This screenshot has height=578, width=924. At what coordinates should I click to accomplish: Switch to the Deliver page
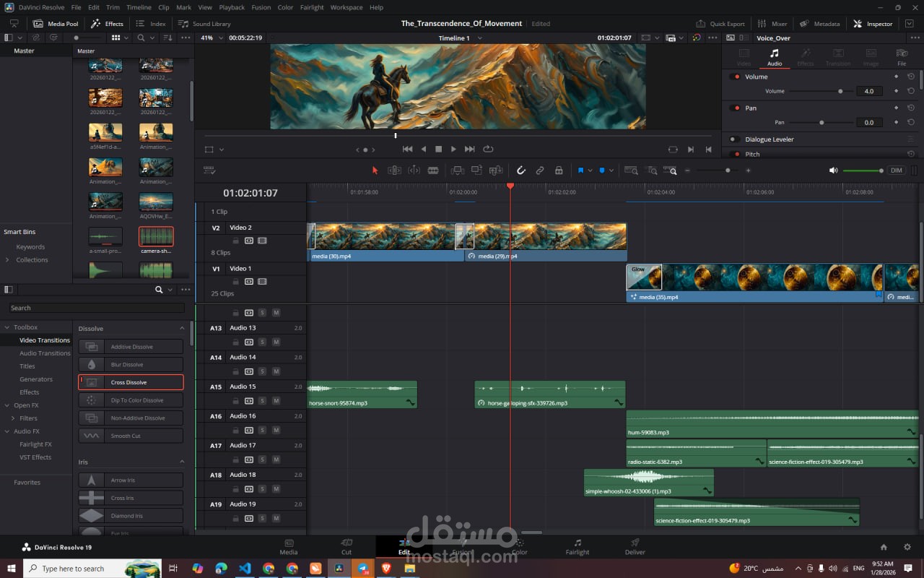(635, 547)
